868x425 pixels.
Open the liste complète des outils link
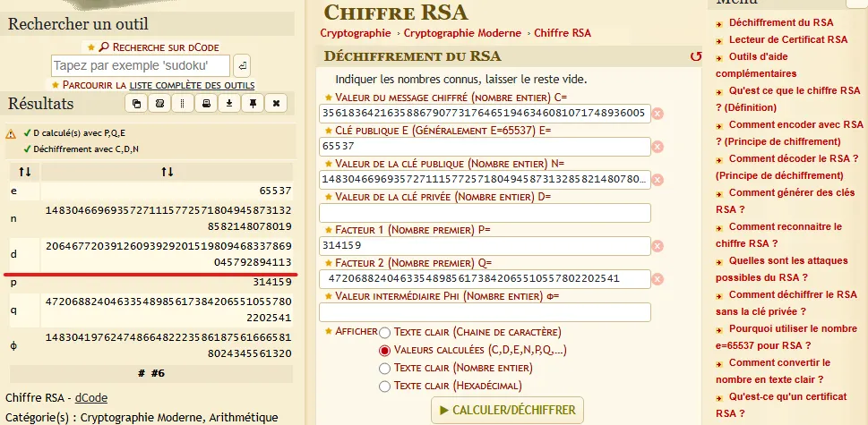(192, 85)
